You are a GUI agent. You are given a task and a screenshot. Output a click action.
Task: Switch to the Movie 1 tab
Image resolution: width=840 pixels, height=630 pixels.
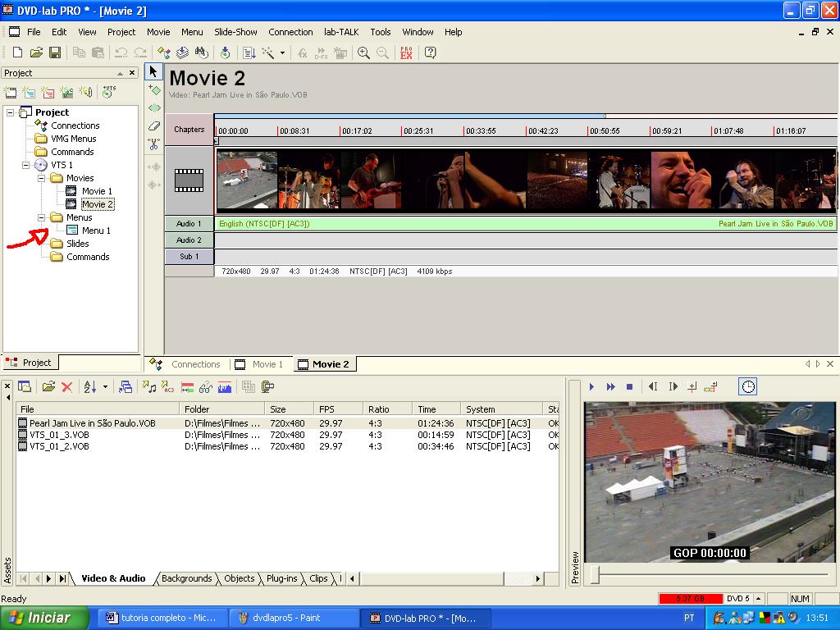point(259,364)
